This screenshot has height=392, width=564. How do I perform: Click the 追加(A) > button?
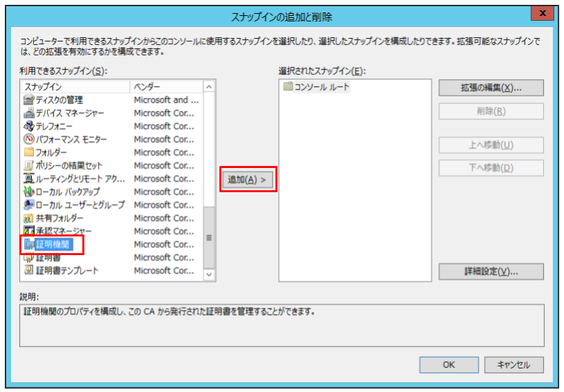248,179
